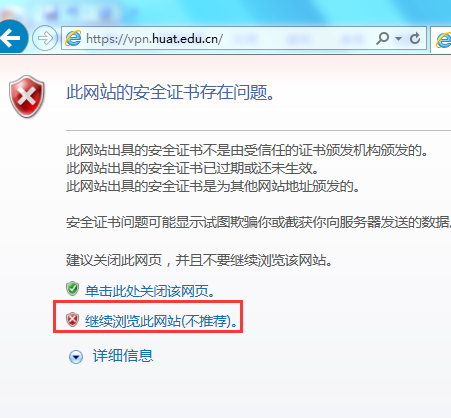The width and height of the screenshot is (451, 418).
Task: Click the line 安全证书已过期或还未生效
Action: [x=193, y=168]
